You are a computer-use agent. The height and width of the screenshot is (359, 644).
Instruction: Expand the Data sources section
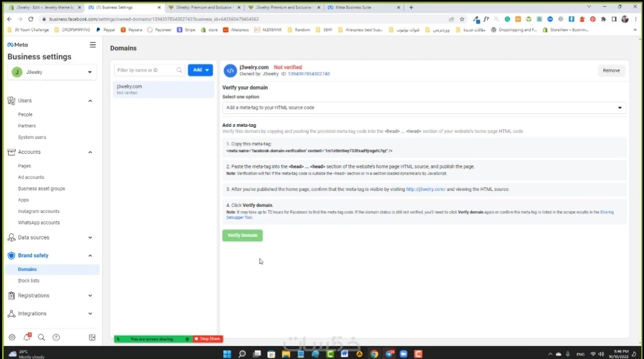click(x=90, y=237)
